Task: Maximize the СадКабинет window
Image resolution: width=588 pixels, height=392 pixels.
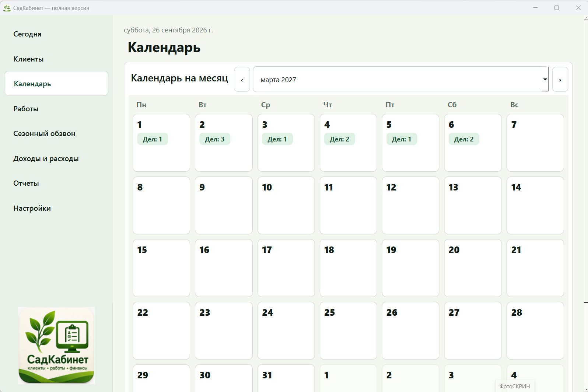Action: click(557, 8)
